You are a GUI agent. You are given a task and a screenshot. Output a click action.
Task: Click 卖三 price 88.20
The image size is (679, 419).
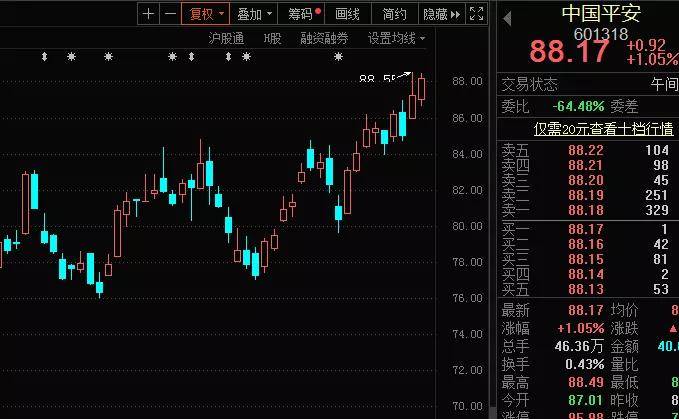585,180
